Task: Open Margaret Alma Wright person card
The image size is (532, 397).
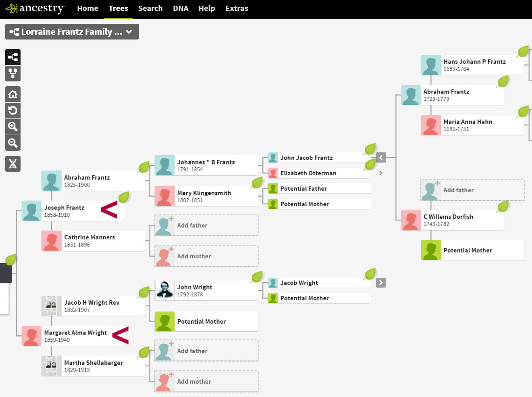Action: 73,336
